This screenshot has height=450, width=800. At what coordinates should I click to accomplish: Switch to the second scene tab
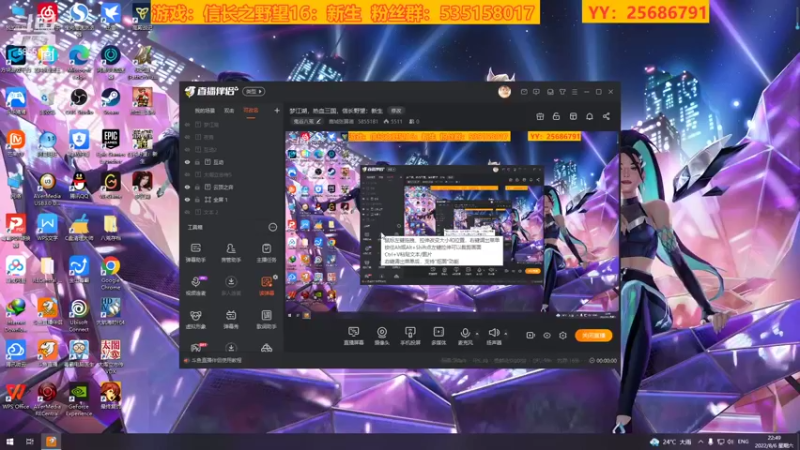[x=229, y=110]
